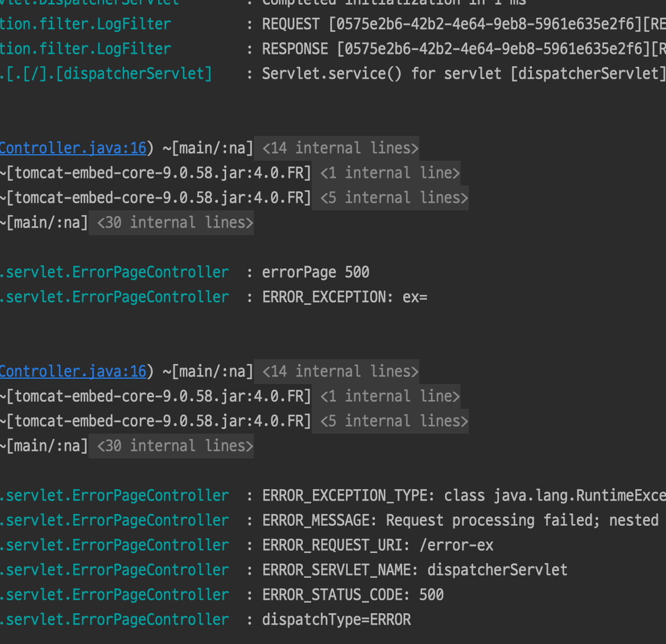Expand second '<5 internal lines>' fold
Viewport: 666px width, 644px height.
click(394, 421)
